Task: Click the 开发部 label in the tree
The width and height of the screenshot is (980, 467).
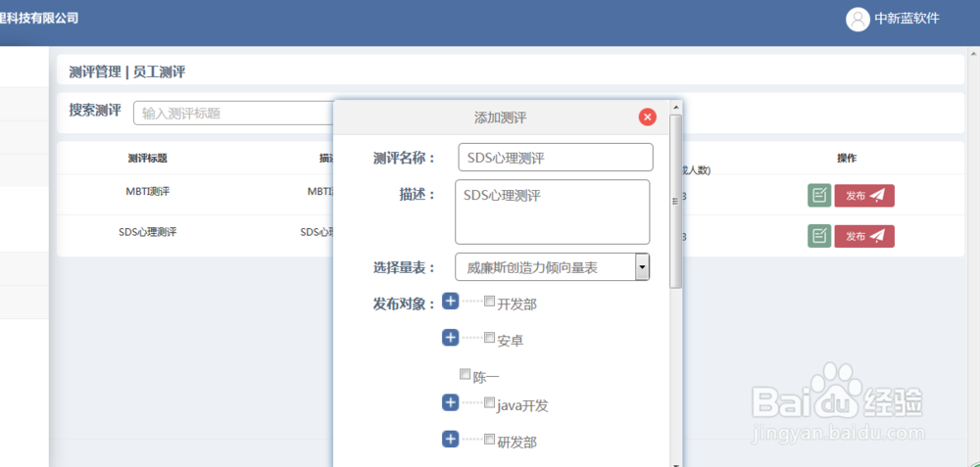Action: (x=516, y=304)
